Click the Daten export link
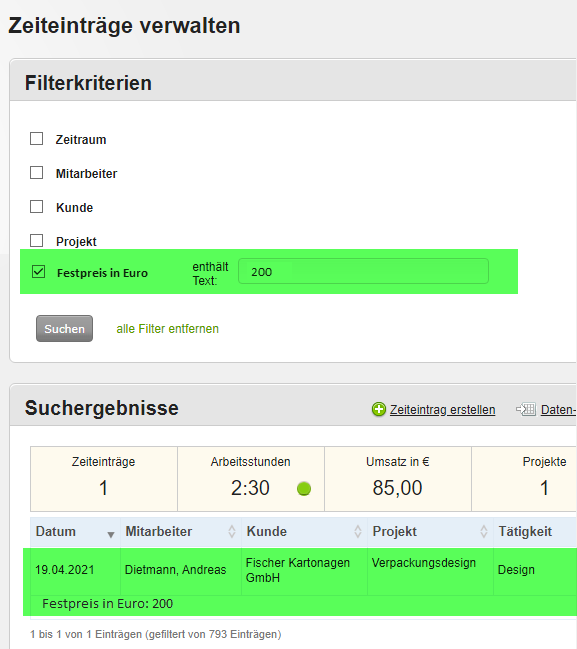577x649 pixels. point(559,410)
